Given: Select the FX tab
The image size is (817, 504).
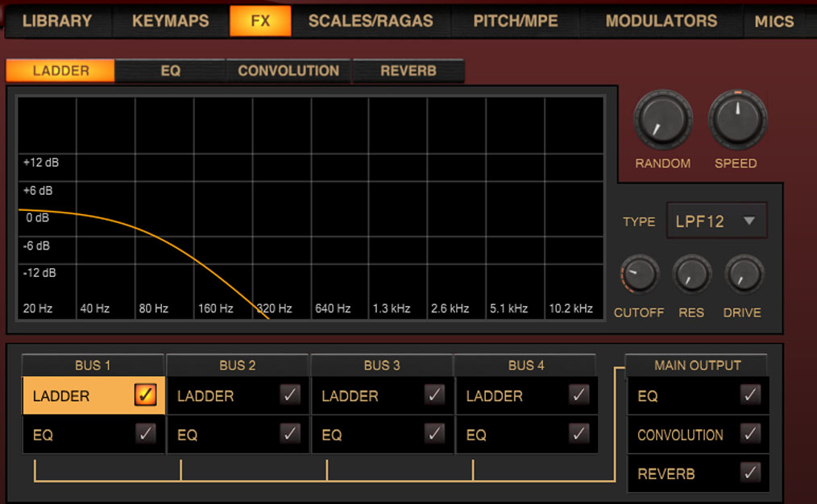Looking at the screenshot, I should pyautogui.click(x=260, y=21).
